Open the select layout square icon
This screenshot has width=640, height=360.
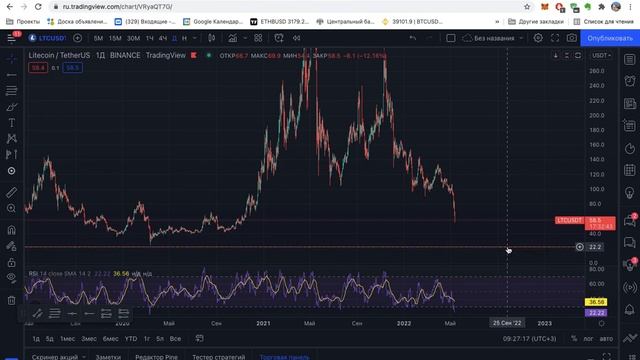point(451,38)
